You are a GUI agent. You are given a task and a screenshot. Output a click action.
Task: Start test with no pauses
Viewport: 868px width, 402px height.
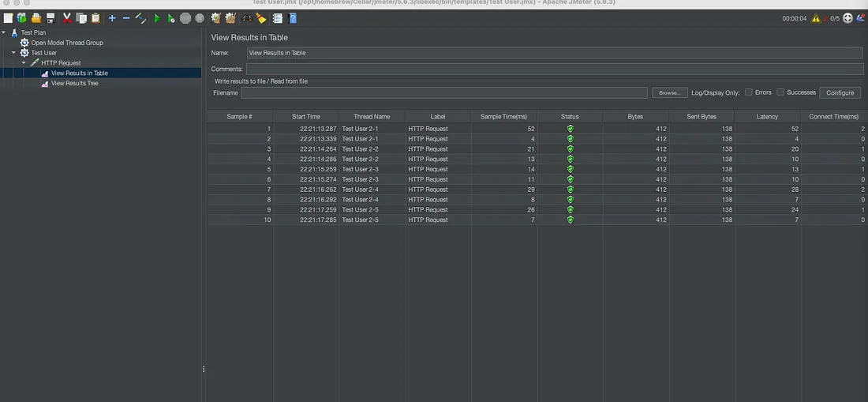point(171,18)
